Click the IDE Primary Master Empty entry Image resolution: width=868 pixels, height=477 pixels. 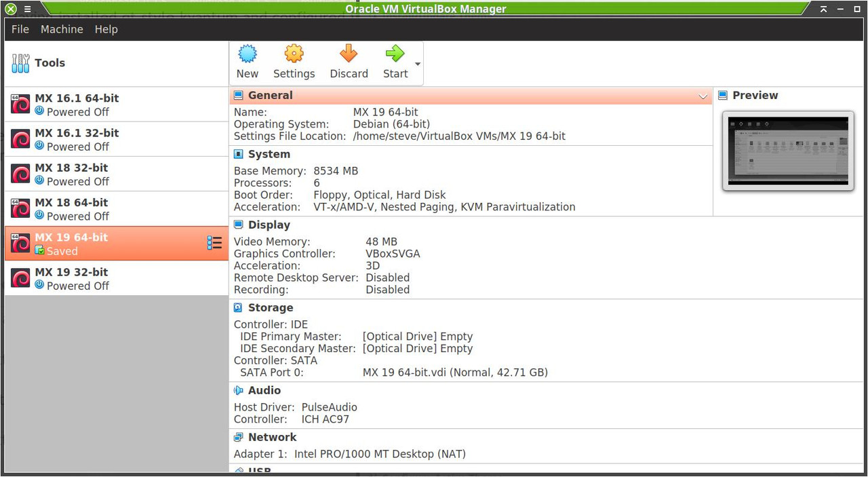pos(418,337)
